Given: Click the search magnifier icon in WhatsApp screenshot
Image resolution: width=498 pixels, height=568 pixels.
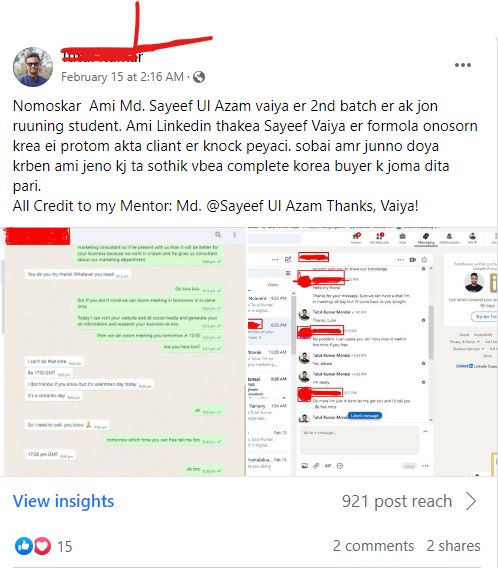Looking at the screenshot, I should tap(218, 235).
